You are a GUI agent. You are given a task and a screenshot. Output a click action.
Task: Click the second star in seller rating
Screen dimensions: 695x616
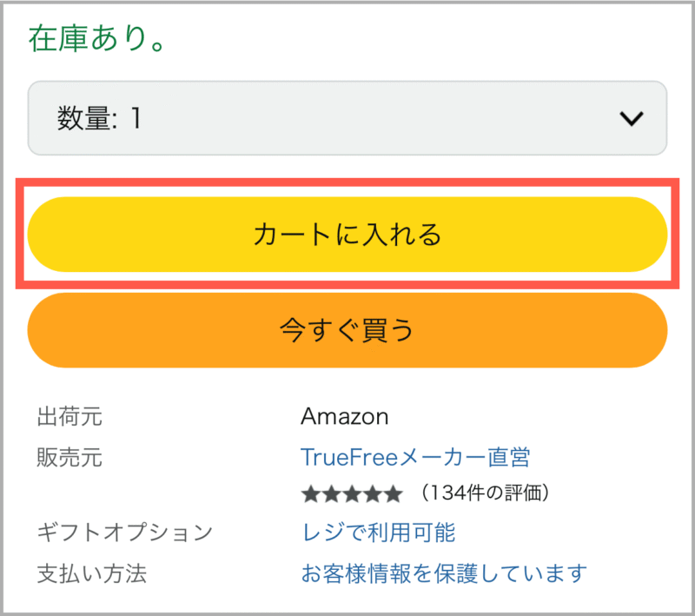332,493
